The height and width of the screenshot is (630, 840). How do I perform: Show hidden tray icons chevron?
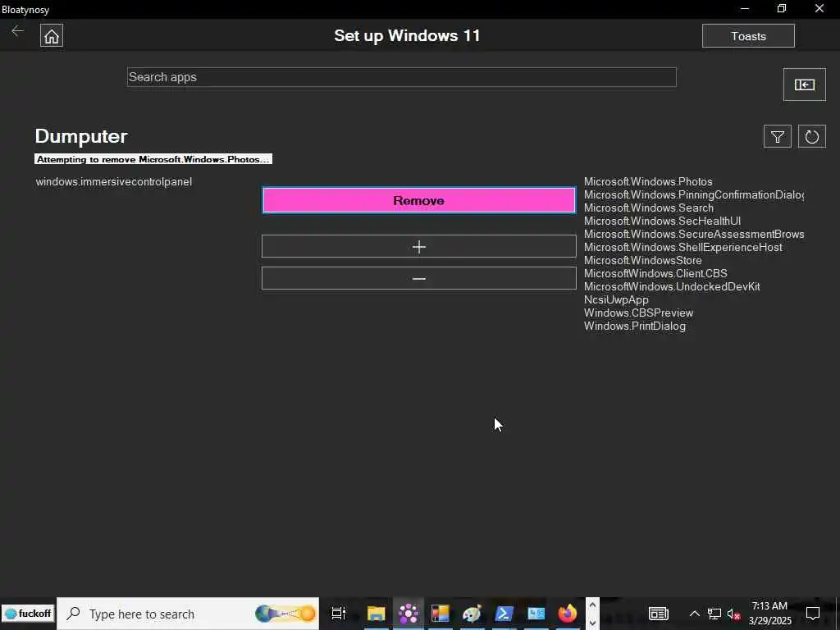(694, 614)
